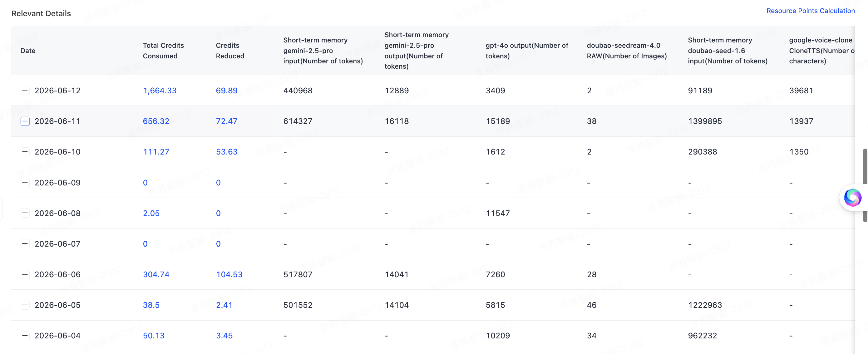Open the 2026-06-06 row plus icon
The width and height of the screenshot is (868, 354).
25,274
